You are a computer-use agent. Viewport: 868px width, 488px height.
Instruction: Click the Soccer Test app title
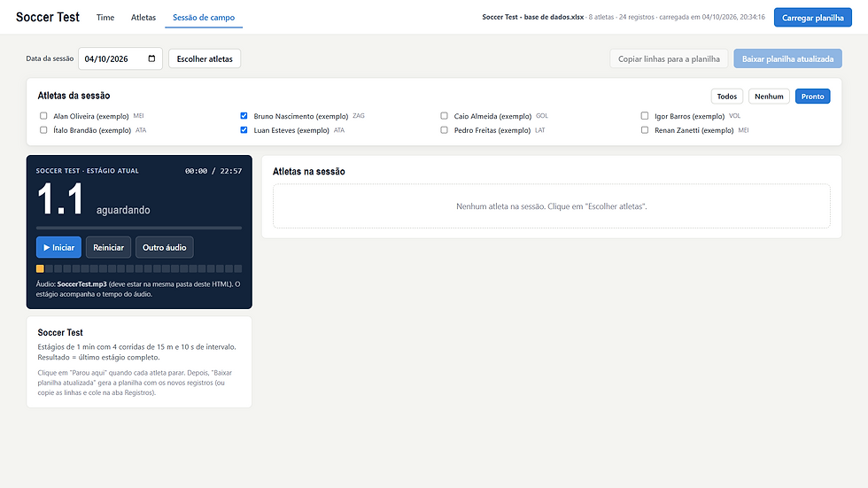pyautogui.click(x=48, y=17)
